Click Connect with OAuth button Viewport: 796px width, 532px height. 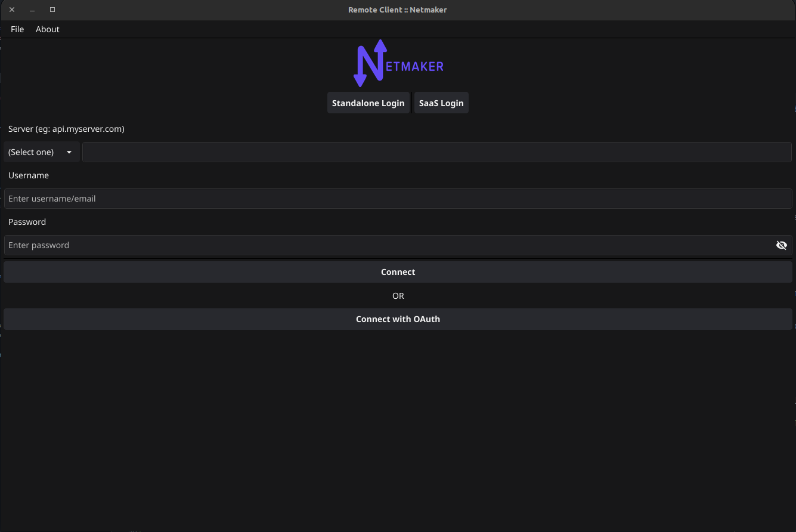click(398, 319)
